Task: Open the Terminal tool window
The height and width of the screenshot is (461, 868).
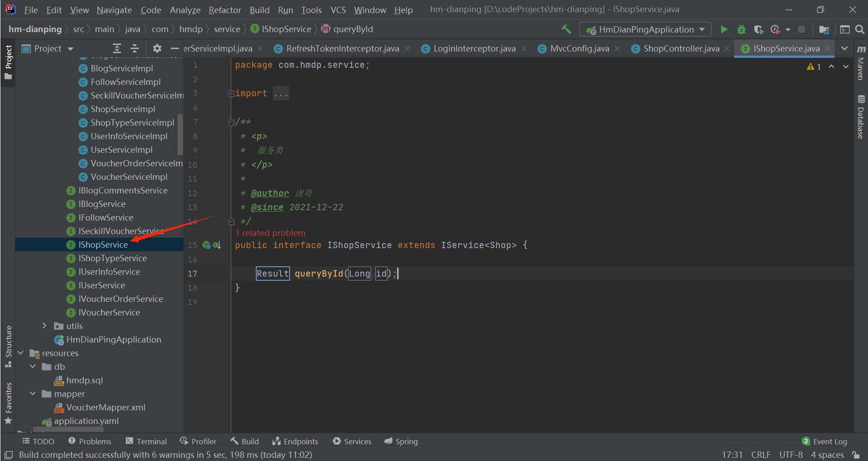Action: point(146,442)
